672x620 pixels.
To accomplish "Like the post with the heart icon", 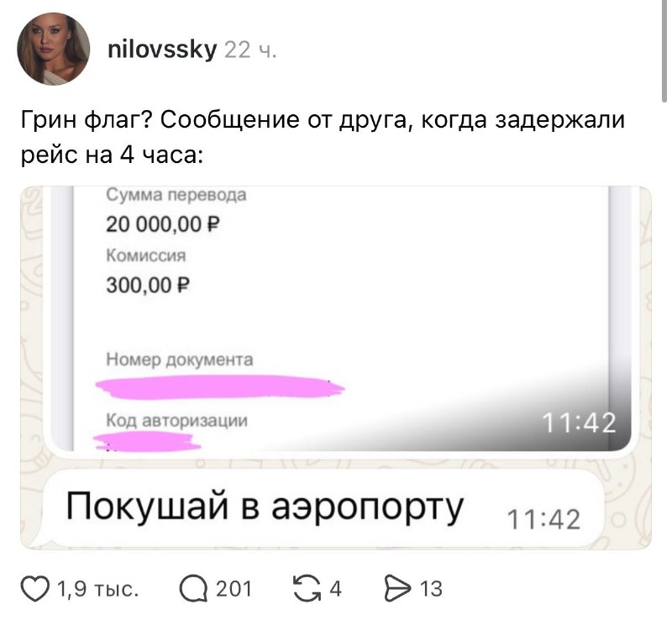I will 35,589.
